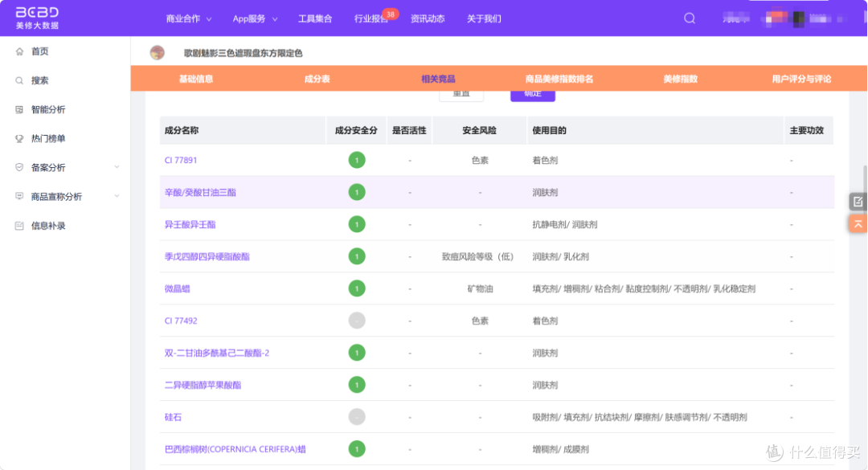Switch to the 用户评分与评论 tab

[x=801, y=79]
